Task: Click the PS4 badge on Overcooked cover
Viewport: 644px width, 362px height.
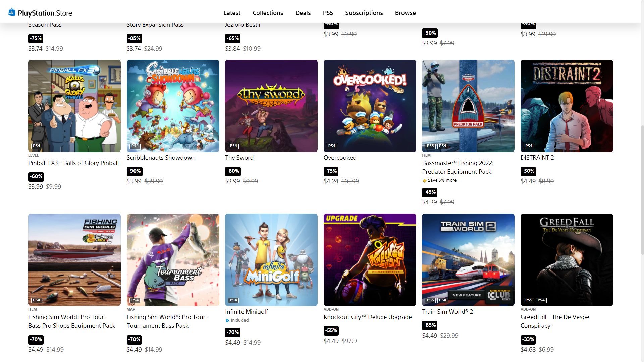Action: pyautogui.click(x=332, y=146)
